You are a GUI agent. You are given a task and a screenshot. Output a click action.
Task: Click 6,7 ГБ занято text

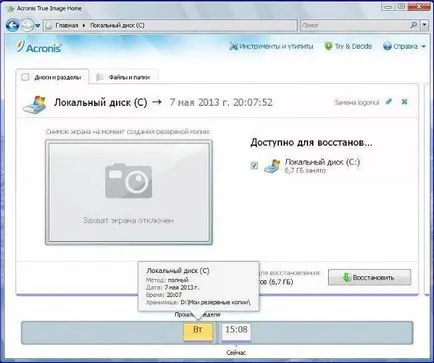[x=305, y=171]
